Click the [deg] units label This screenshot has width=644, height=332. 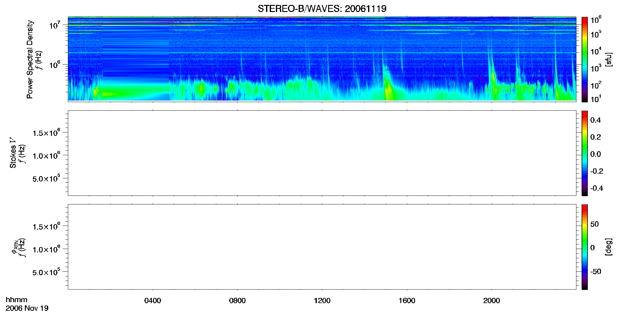pos(609,247)
